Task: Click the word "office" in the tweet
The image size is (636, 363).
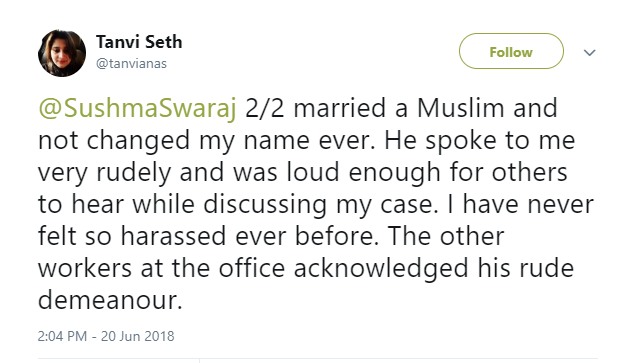Action: [251, 268]
